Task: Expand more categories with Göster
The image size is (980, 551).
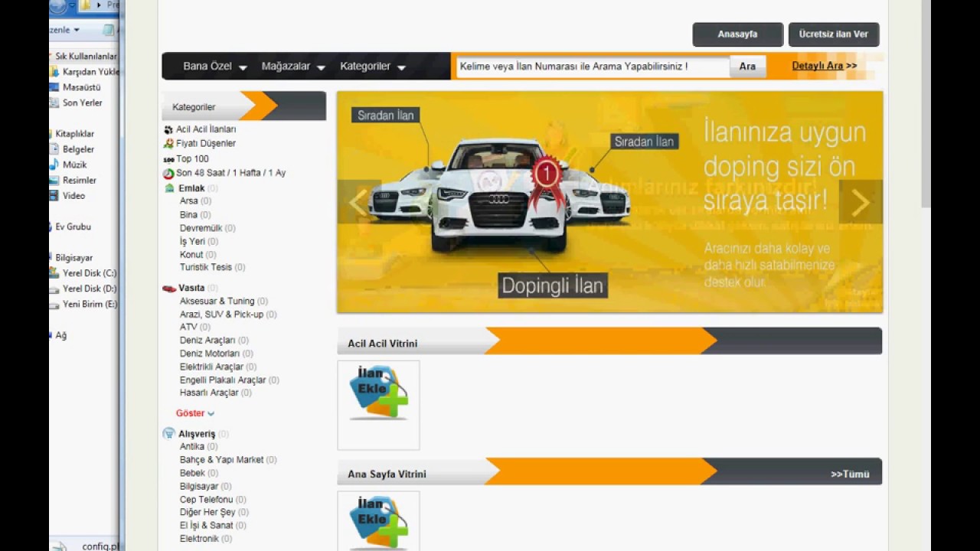Action: click(x=194, y=413)
